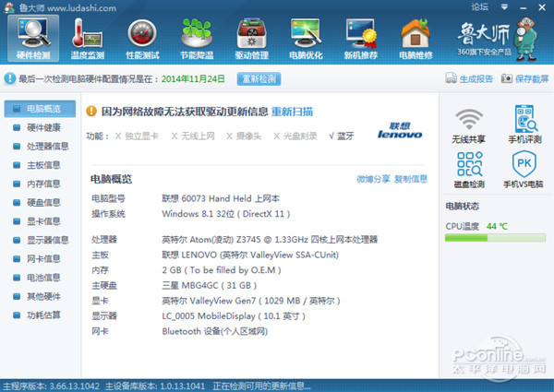
Task: Open the 手机评测 phone review icon
Action: pyautogui.click(x=524, y=125)
